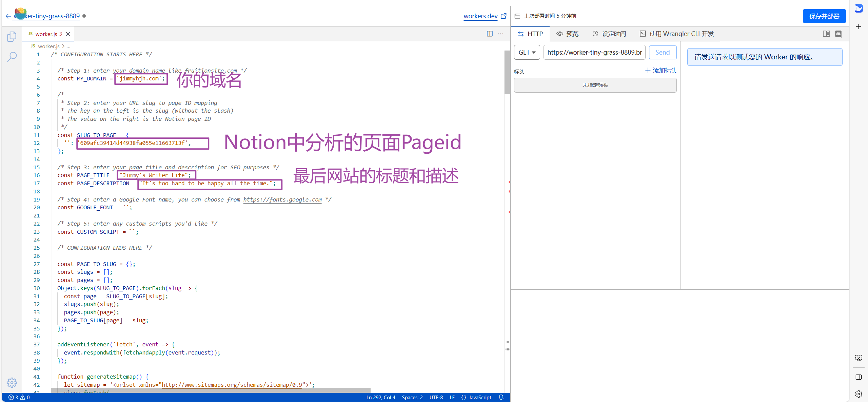Click the 未指定标头 empty headers box

pos(595,85)
